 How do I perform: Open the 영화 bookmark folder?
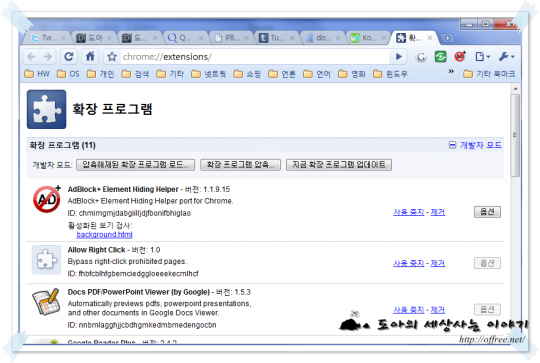(352, 74)
